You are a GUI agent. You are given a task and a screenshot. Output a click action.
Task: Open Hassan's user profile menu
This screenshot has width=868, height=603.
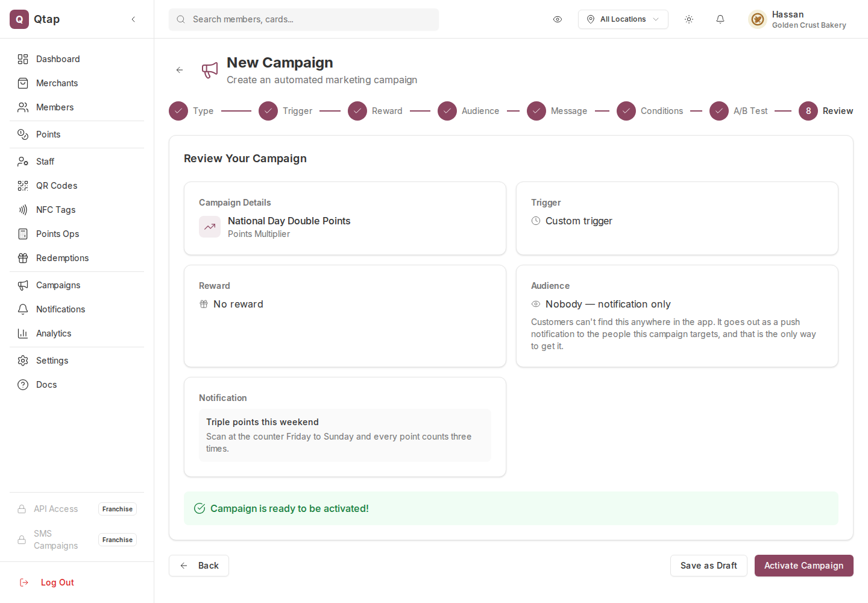pos(797,19)
